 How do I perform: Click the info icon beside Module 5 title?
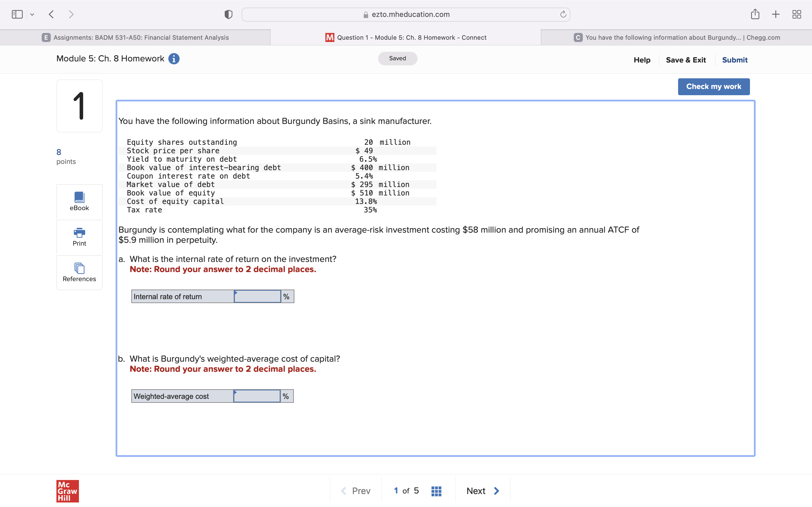(173, 59)
